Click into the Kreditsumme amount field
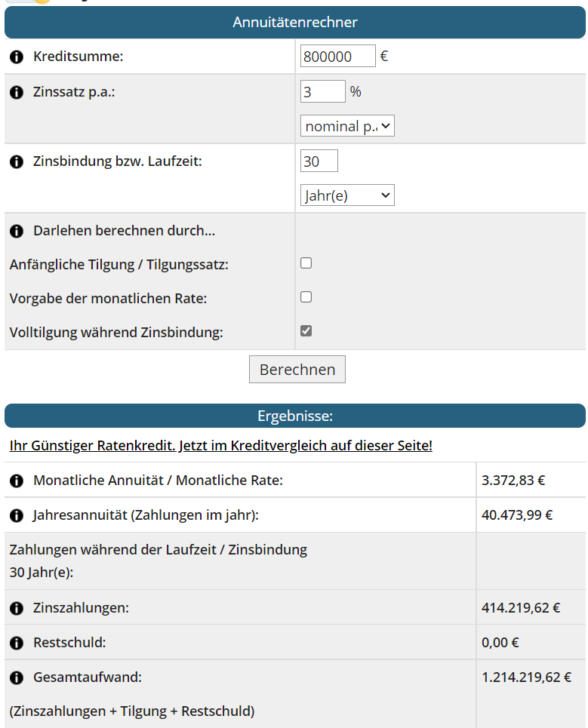Image resolution: width=588 pixels, height=728 pixels. coord(337,56)
